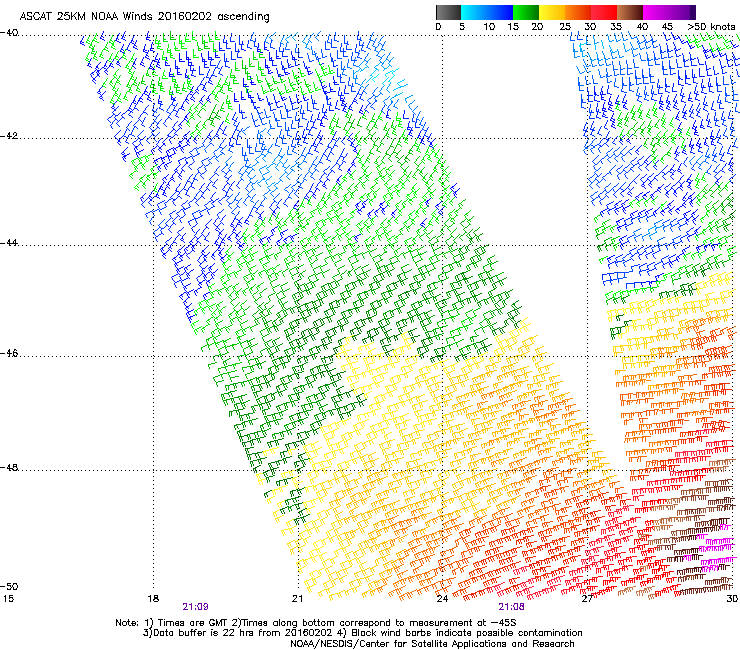Click the yellow-orange 20-30 knots color segment
The height and width of the screenshot is (650, 740).
[565, 12]
